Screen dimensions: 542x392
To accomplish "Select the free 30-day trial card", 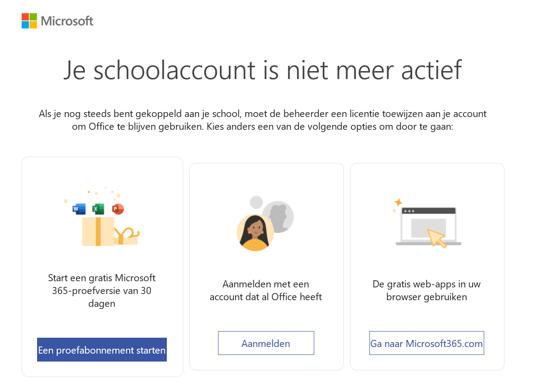I will click(102, 267).
